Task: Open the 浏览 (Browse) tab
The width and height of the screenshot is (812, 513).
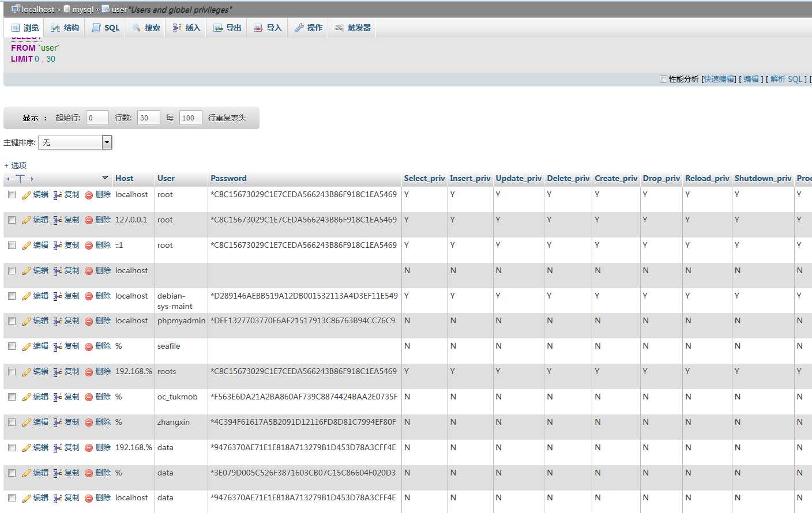Action: pyautogui.click(x=25, y=28)
